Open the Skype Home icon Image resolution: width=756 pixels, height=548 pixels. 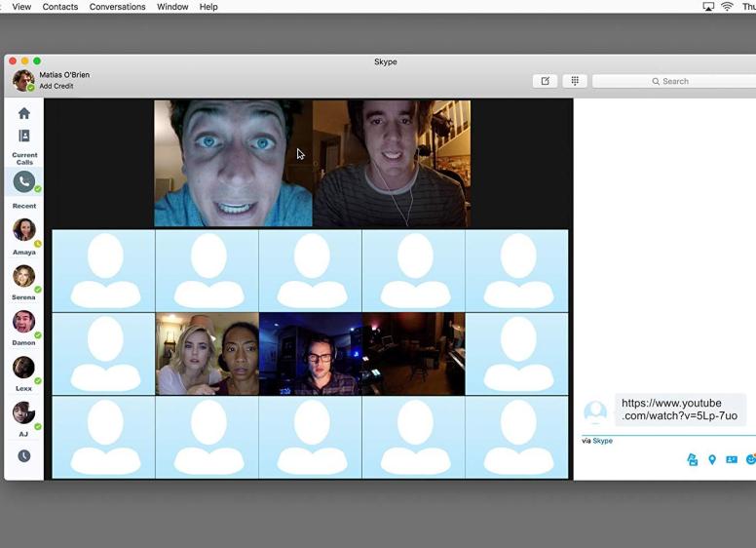pos(24,113)
